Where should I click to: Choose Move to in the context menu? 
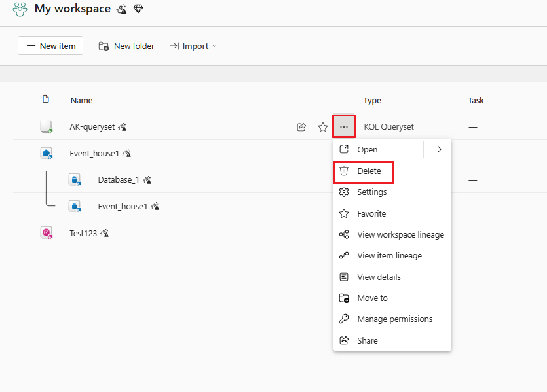[392, 298]
